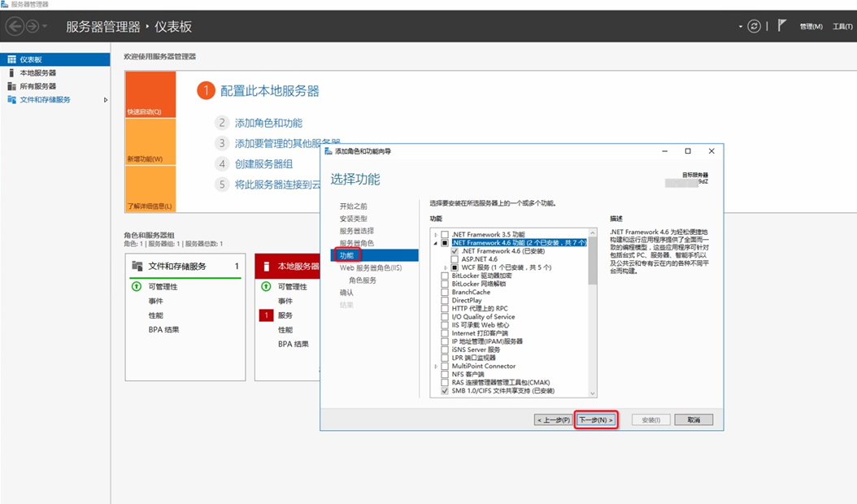This screenshot has height=504, width=857.
Task: Expand the .NET Framework 3.5 功能 node
Action: click(436, 235)
